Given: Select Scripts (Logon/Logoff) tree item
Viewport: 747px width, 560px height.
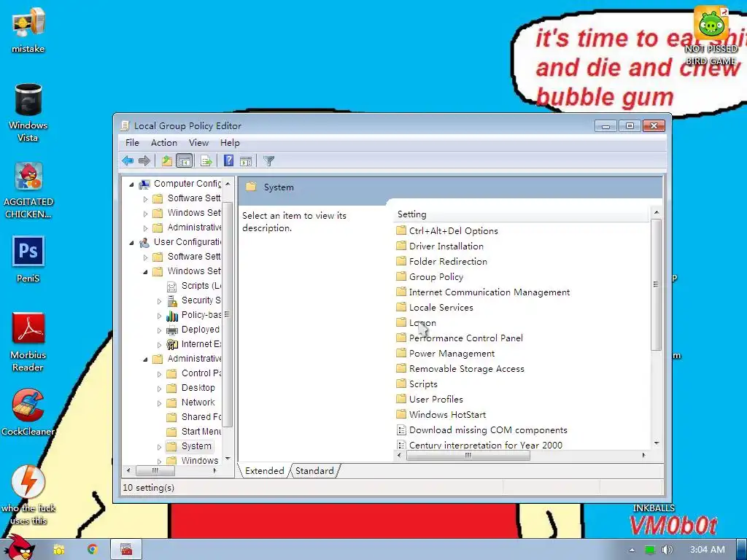Looking at the screenshot, I should (194, 286).
